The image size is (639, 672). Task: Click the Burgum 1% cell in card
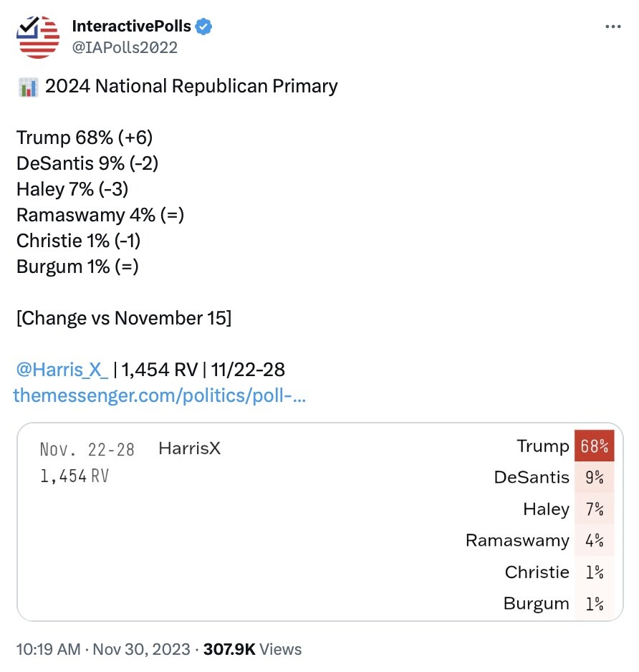pyautogui.click(x=594, y=603)
